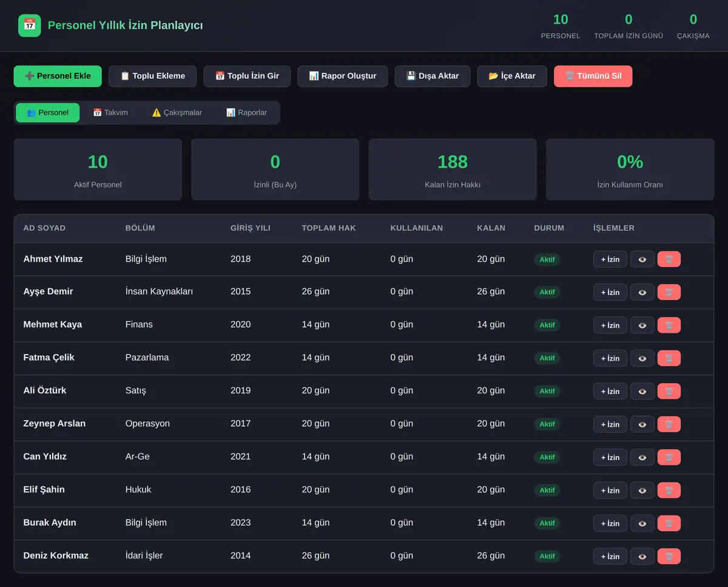Click + İzin for Mehmet Kaya

click(610, 325)
